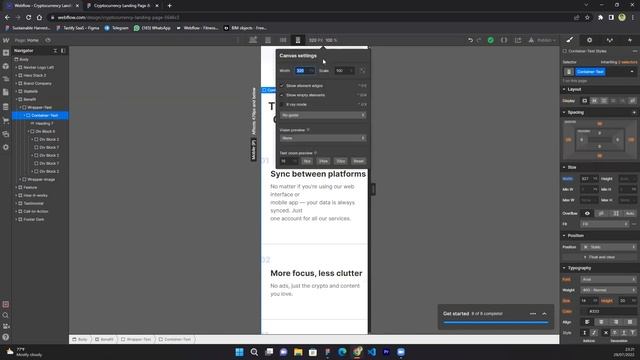Screen dimensions: 640x360
Task: Align text left in Typography
Action: coord(587,322)
